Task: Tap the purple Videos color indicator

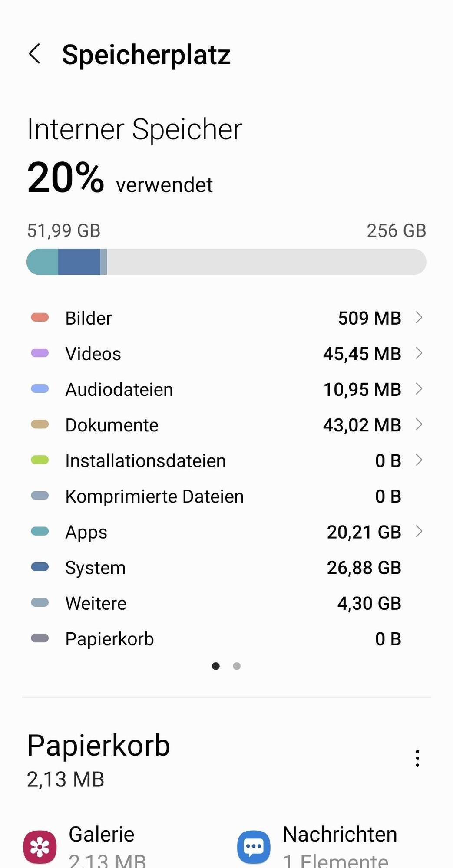Action: pyautogui.click(x=40, y=353)
